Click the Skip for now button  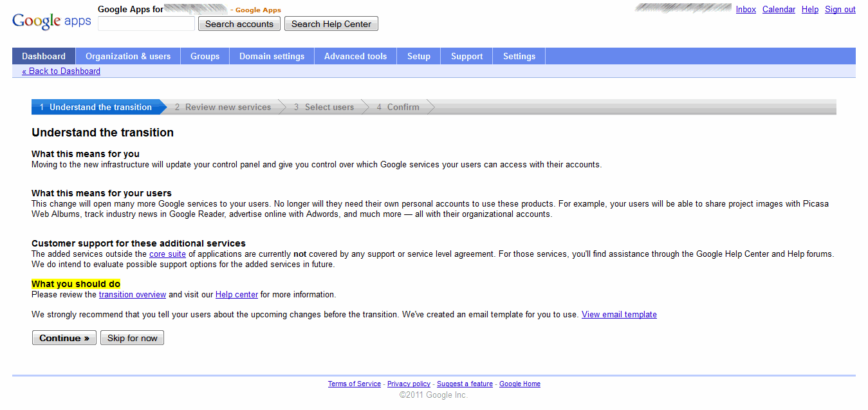click(132, 338)
